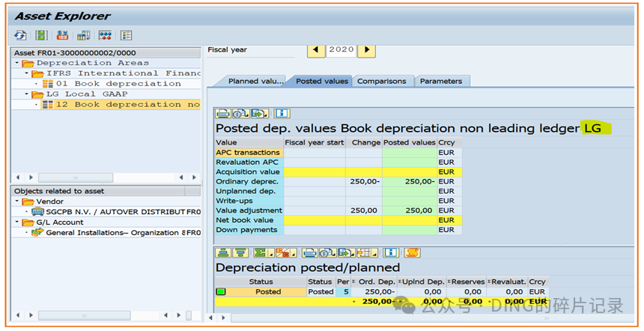
Task: Click the fiscal year 2020 field
Action: (x=341, y=49)
